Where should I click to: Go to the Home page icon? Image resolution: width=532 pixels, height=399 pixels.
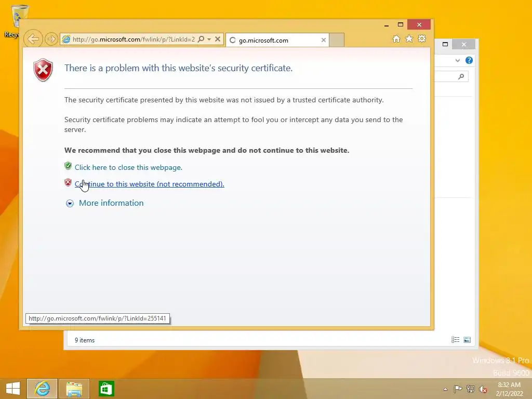click(x=396, y=39)
